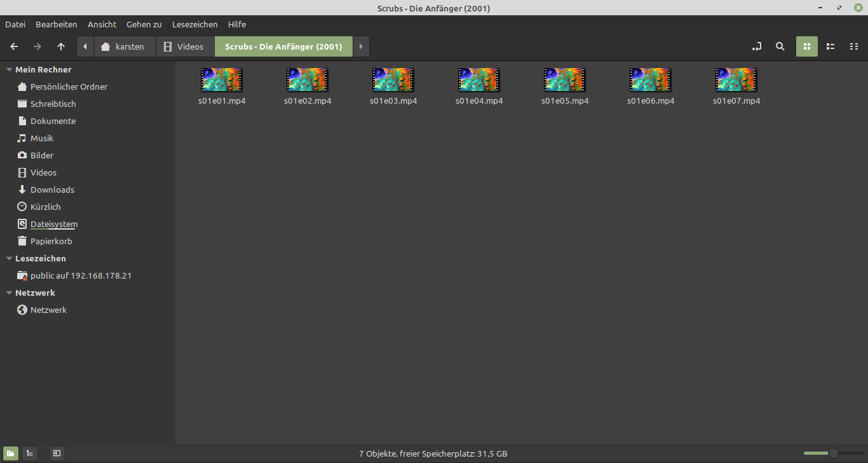868x463 pixels.
Task: Click the network share folder icon
Action: click(22, 276)
